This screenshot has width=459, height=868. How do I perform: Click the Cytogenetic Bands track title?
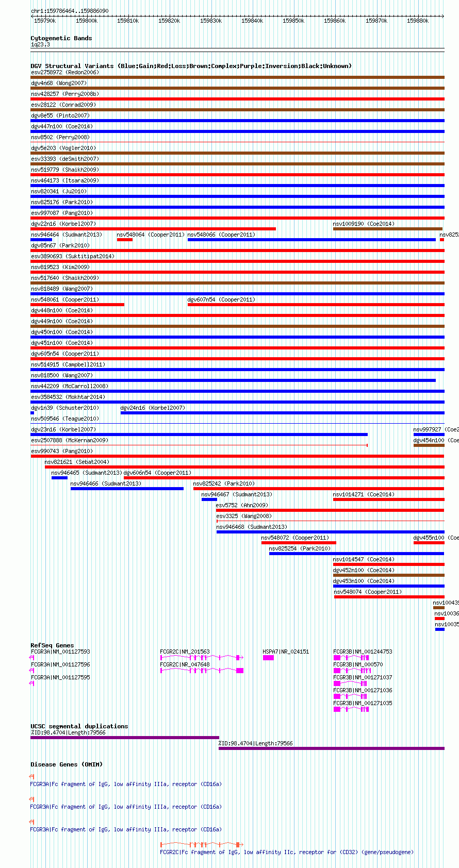click(61, 38)
